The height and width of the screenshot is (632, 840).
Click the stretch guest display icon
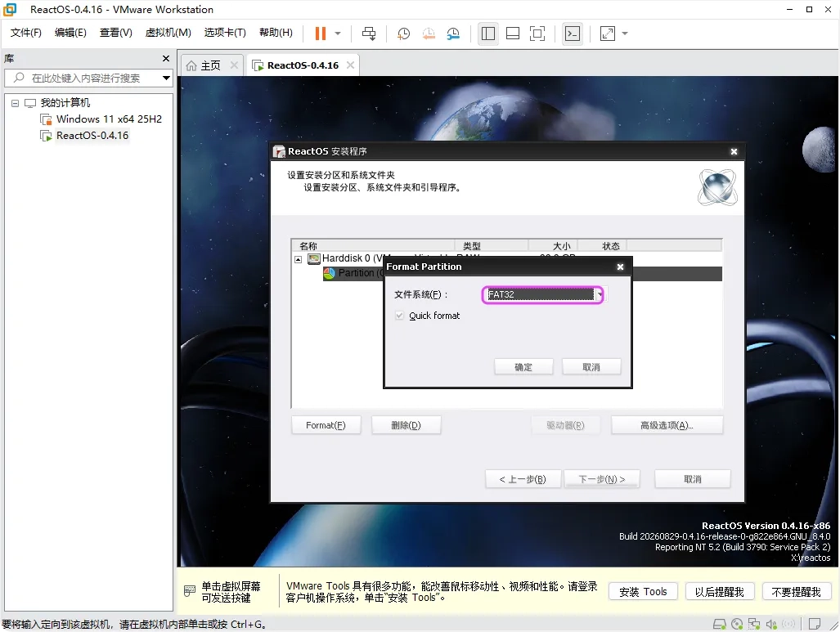[608, 34]
